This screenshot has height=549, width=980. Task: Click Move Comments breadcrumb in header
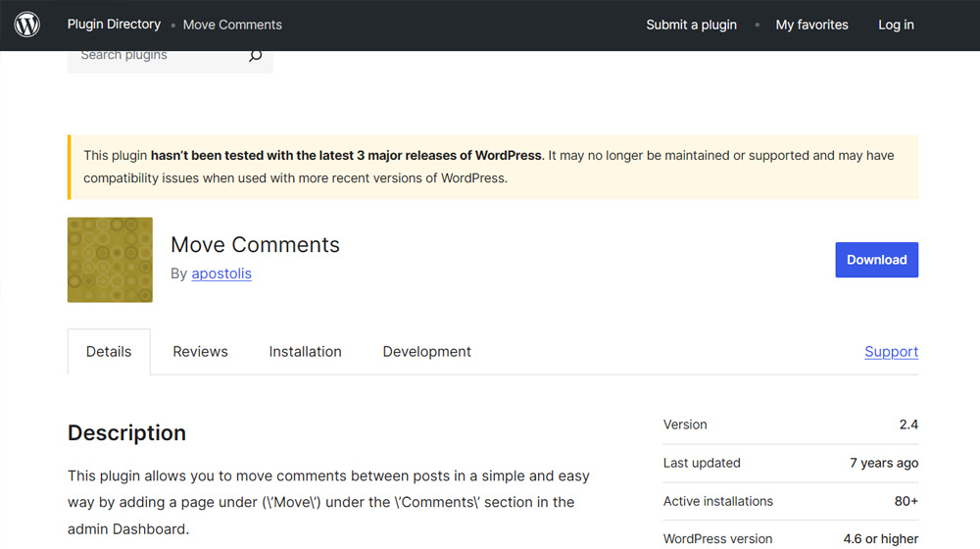click(x=232, y=25)
